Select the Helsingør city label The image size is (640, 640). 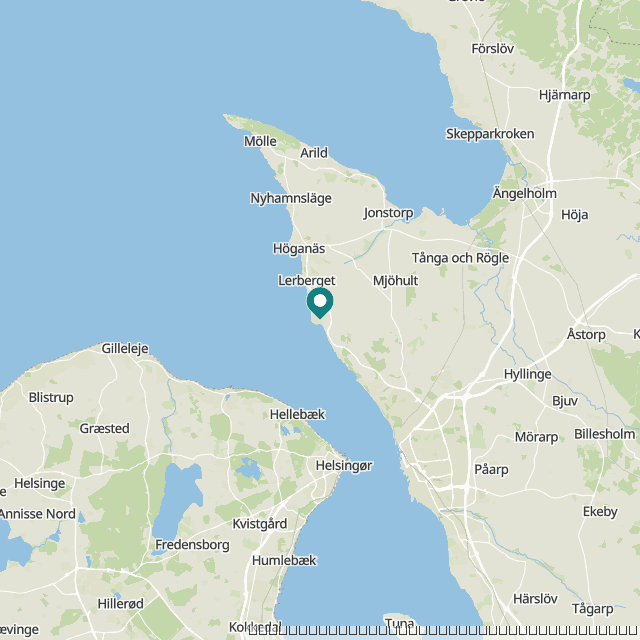(344, 466)
